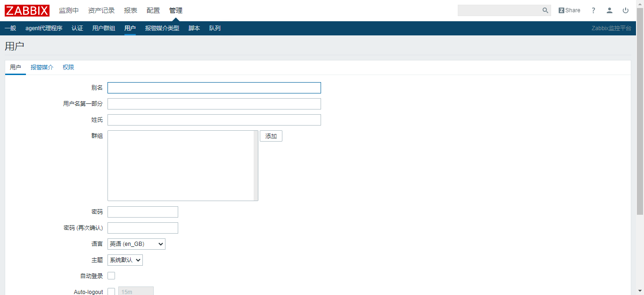Open the 配置 menu
644x295 pixels.
click(x=153, y=10)
